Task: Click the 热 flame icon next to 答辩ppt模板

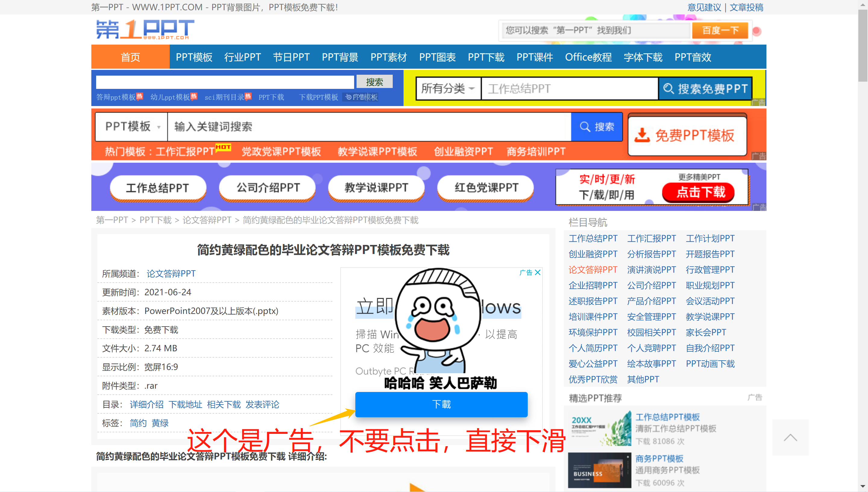Action: [140, 96]
